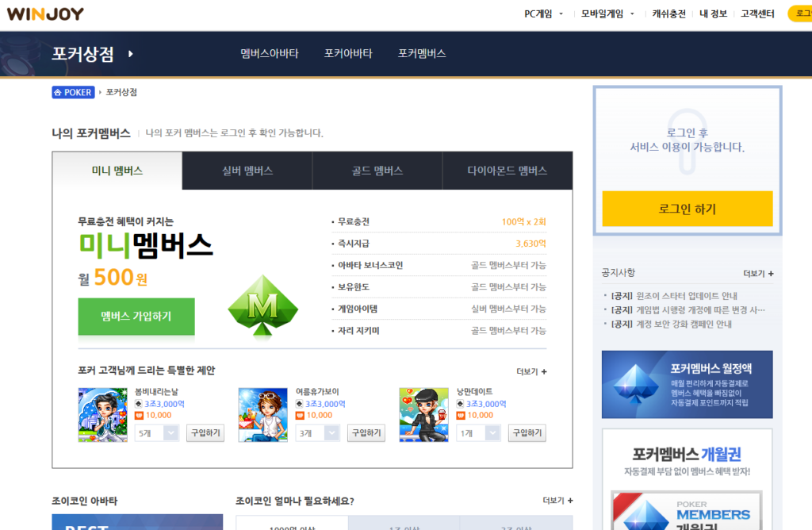This screenshot has width=812, height=530.
Task: Click the 낭만데이트 avatar image
Action: click(x=423, y=414)
